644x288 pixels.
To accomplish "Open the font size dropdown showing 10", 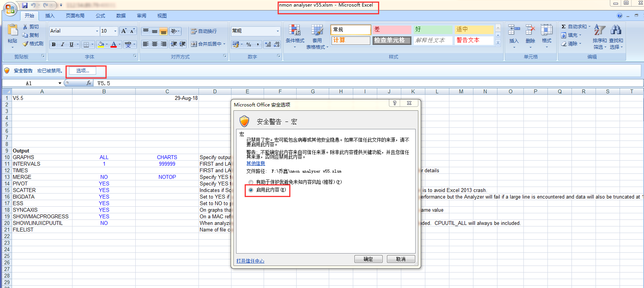I will click(115, 31).
